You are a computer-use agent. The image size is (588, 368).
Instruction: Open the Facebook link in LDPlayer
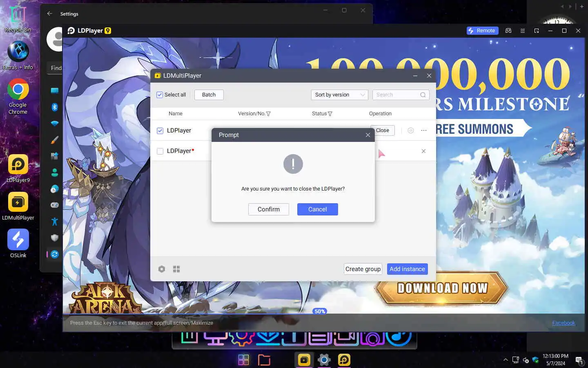pos(563,323)
